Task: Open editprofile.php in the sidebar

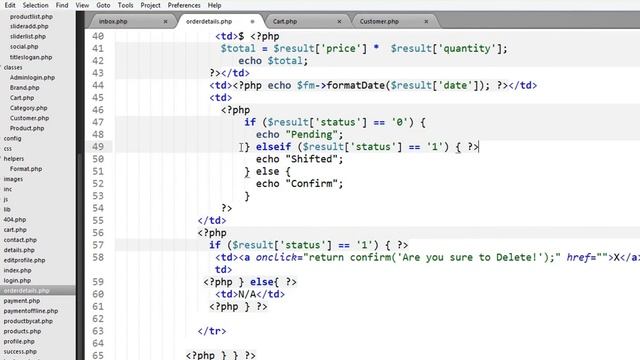Action: point(24,260)
